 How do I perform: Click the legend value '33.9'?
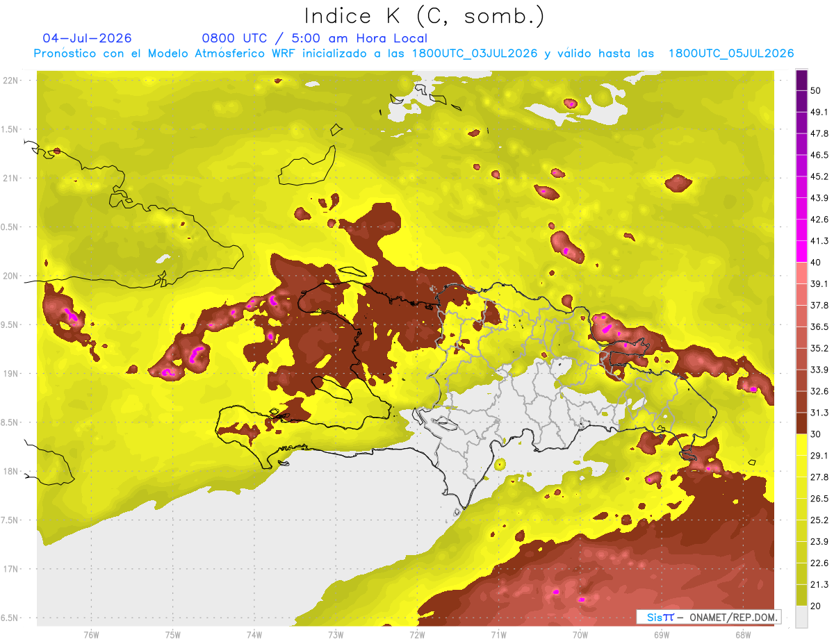(x=819, y=370)
